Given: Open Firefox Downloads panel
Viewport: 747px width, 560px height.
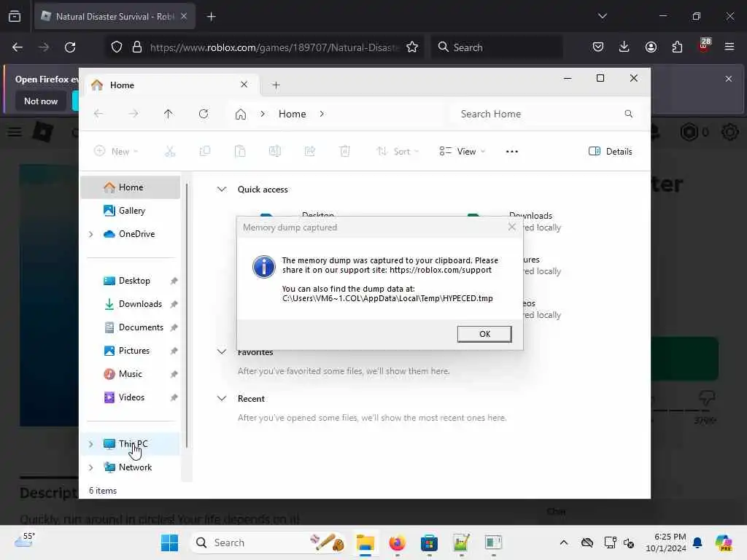Looking at the screenshot, I should coord(624,47).
